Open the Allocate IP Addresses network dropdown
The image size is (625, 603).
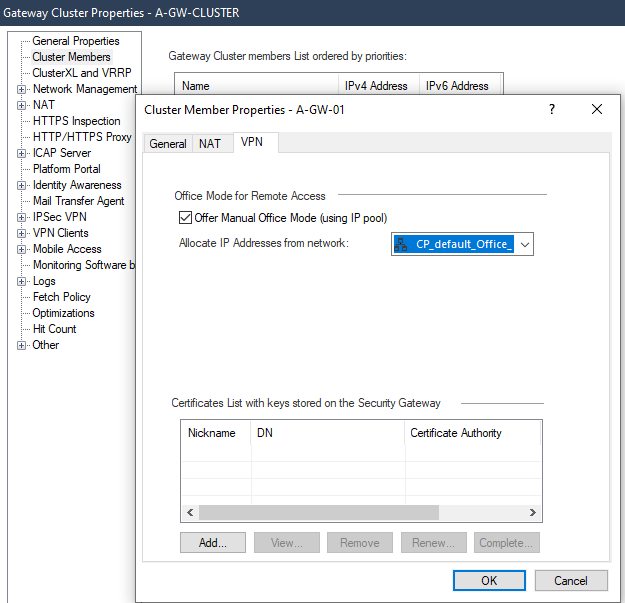tap(524, 244)
